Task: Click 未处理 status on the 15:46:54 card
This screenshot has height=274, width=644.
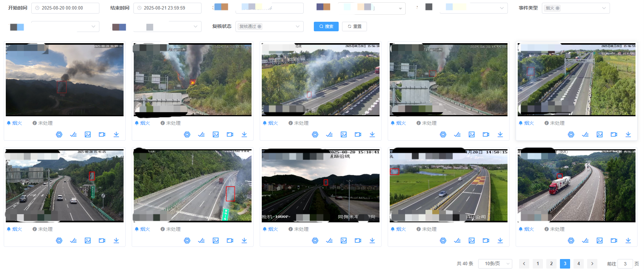Action: tap(557, 123)
